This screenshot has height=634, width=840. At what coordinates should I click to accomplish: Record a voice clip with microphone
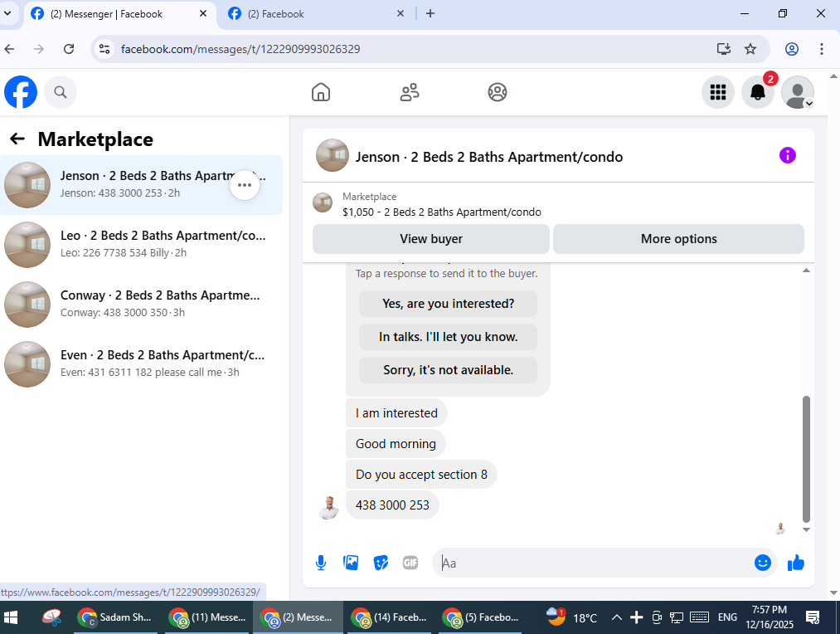(321, 563)
